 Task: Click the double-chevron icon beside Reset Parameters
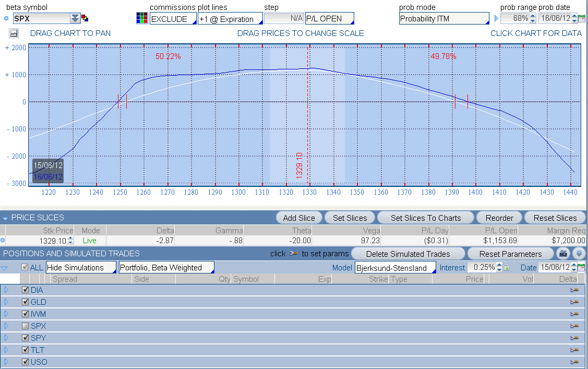click(x=579, y=254)
